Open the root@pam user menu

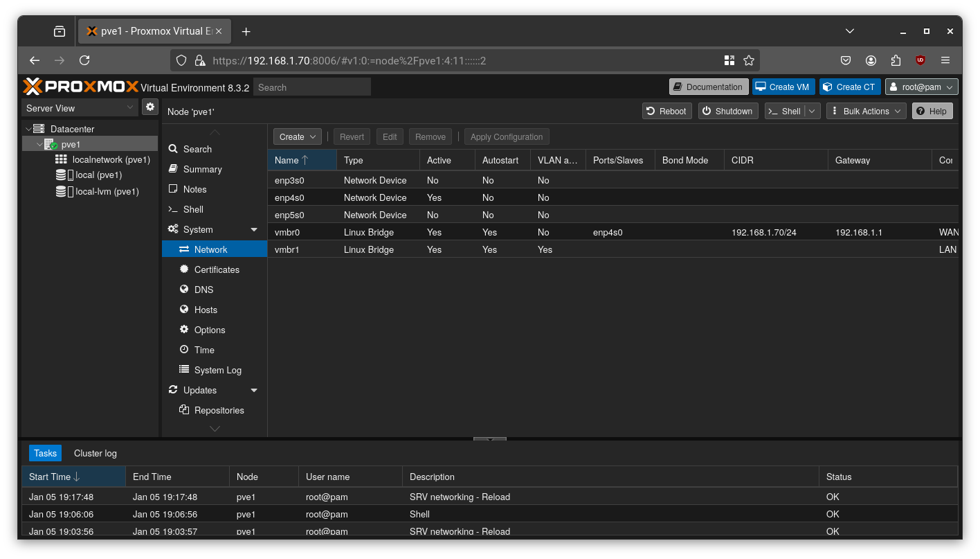coord(921,87)
